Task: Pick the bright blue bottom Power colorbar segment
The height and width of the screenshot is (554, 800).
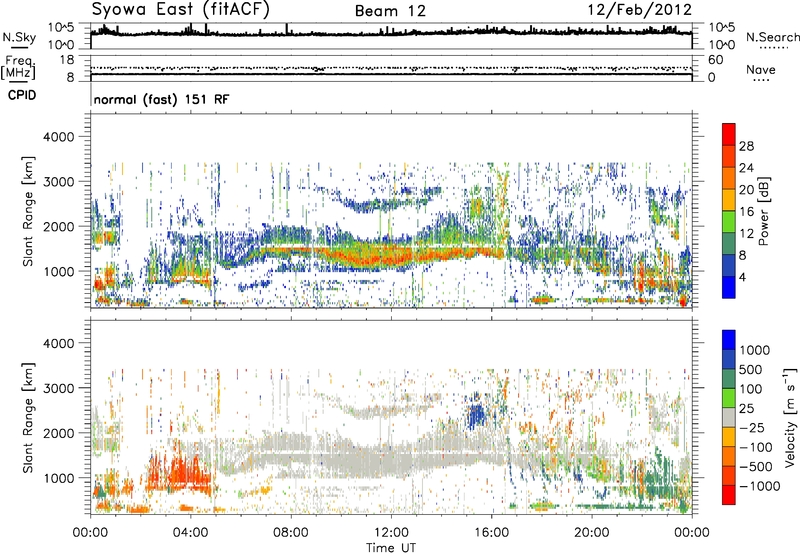Action: pyautogui.click(x=729, y=287)
